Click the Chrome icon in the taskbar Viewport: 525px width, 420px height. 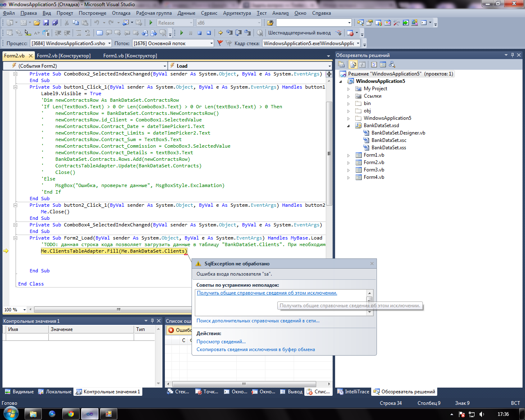(x=71, y=414)
